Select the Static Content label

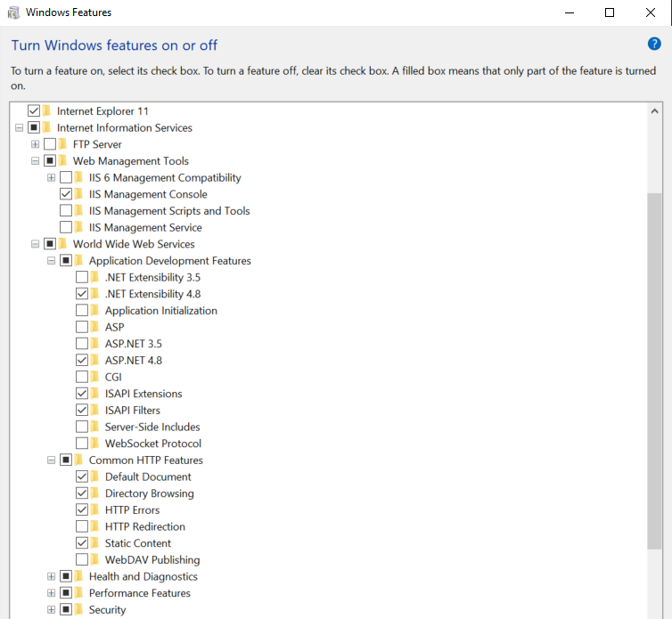tap(138, 543)
